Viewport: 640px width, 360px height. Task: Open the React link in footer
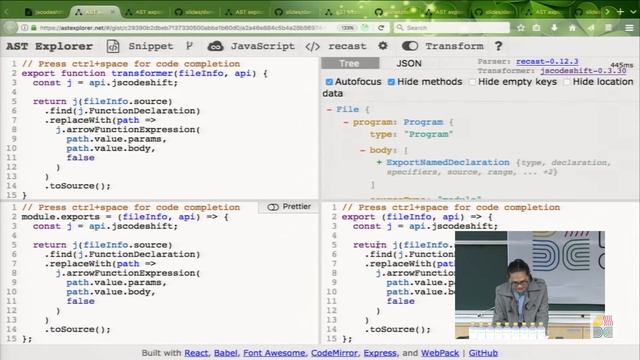(x=196, y=353)
